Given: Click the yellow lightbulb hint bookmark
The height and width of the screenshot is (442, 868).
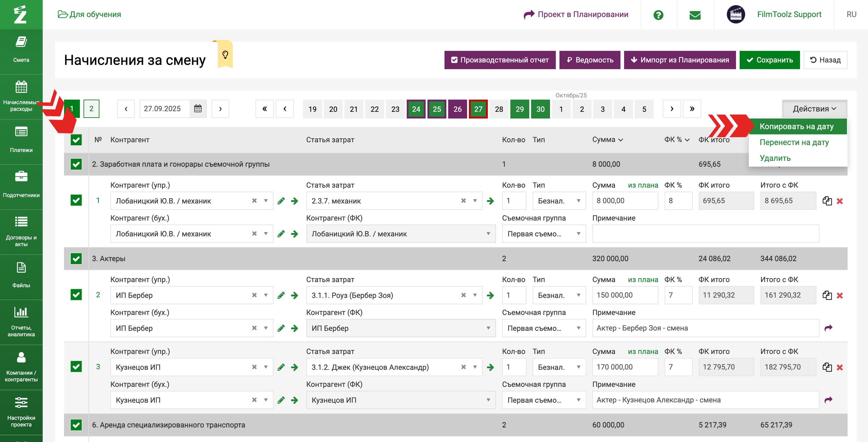Looking at the screenshot, I should (225, 54).
